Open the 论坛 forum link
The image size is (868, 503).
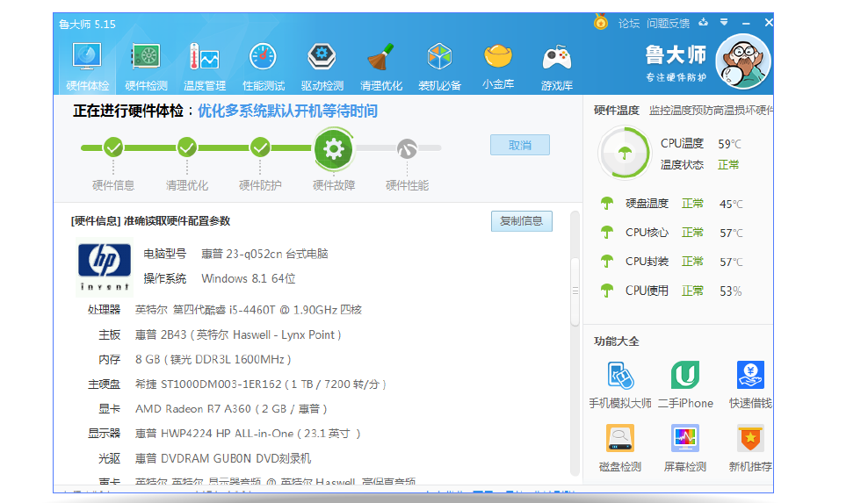629,23
